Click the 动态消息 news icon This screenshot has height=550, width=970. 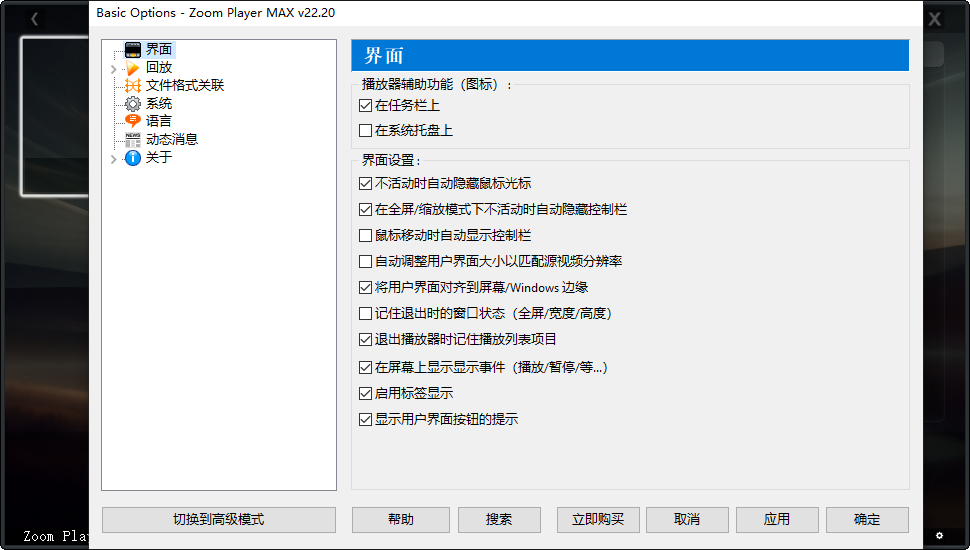pos(133,139)
